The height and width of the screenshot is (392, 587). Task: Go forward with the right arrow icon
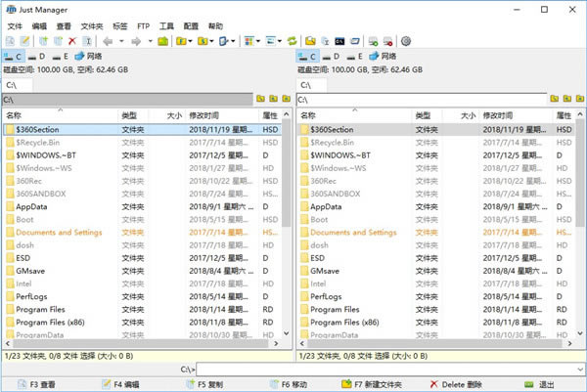[136, 41]
